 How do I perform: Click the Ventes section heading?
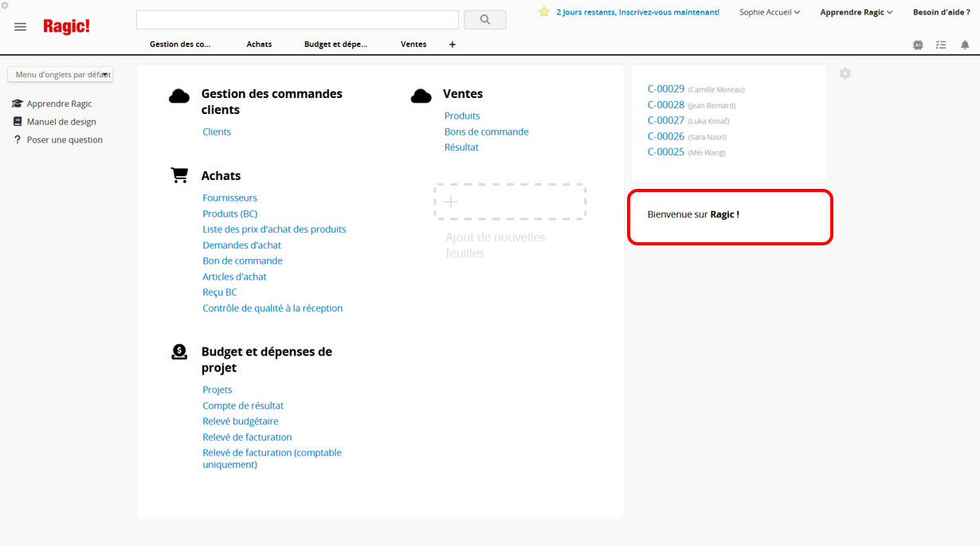point(463,94)
